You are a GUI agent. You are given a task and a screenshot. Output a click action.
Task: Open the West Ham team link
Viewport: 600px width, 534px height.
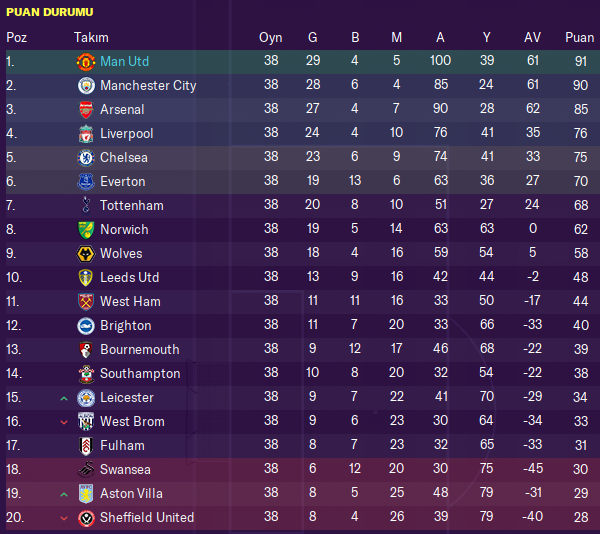[x=130, y=301]
